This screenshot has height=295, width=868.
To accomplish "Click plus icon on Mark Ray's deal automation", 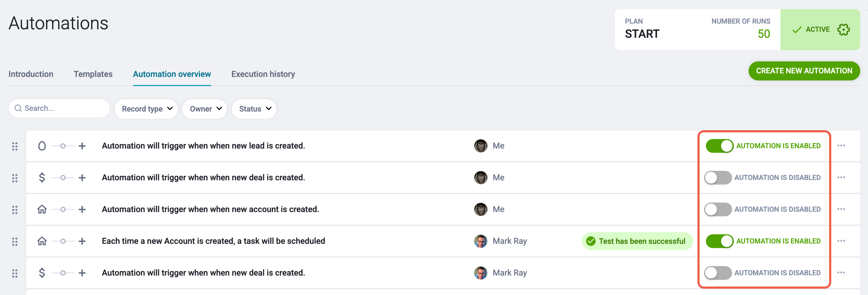I will pyautogui.click(x=82, y=273).
